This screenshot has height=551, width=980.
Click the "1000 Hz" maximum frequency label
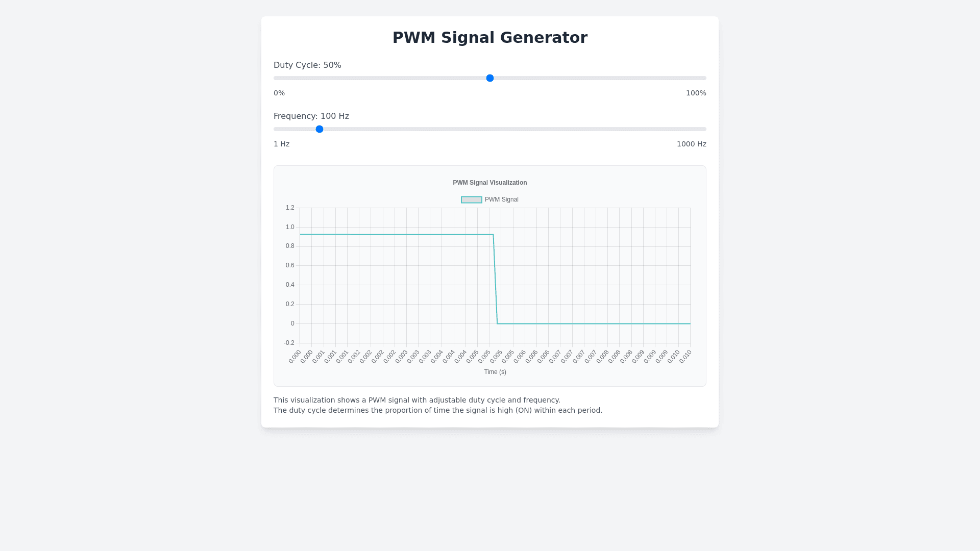click(691, 144)
